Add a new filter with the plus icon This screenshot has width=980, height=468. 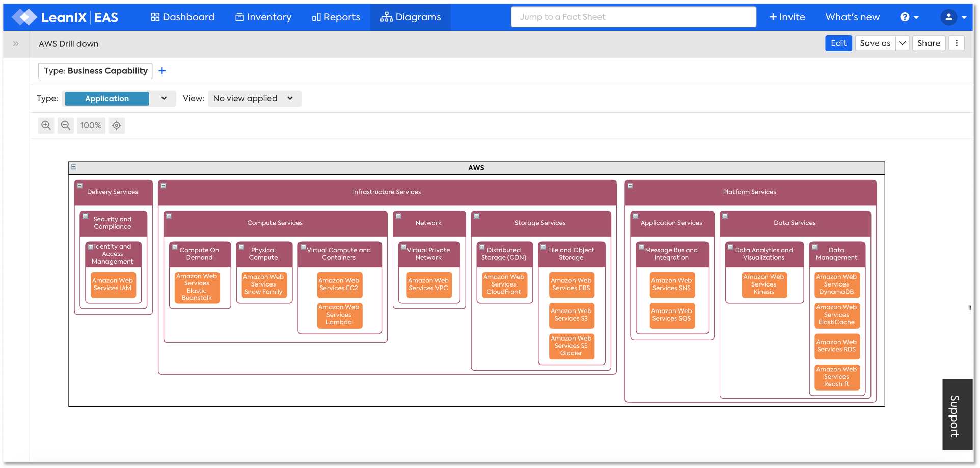click(x=162, y=71)
